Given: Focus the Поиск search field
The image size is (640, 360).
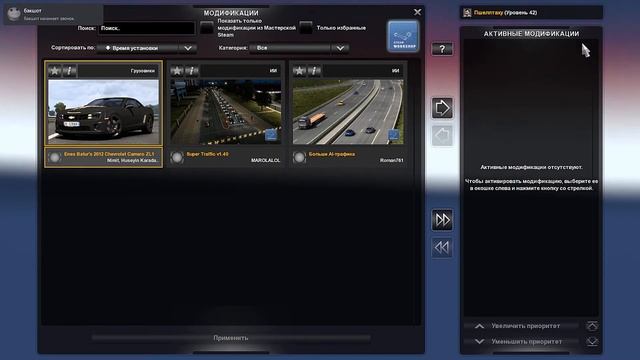Looking at the screenshot, I should [x=147, y=28].
